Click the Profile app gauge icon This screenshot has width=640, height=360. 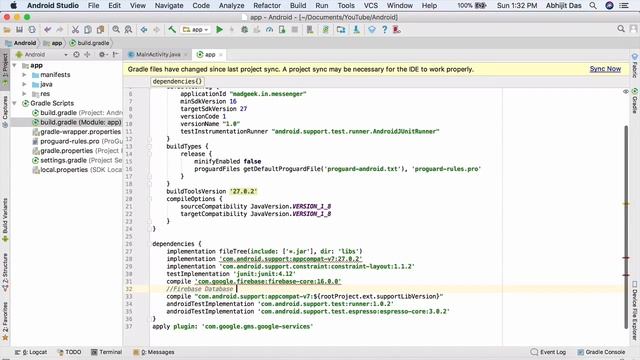point(269,29)
